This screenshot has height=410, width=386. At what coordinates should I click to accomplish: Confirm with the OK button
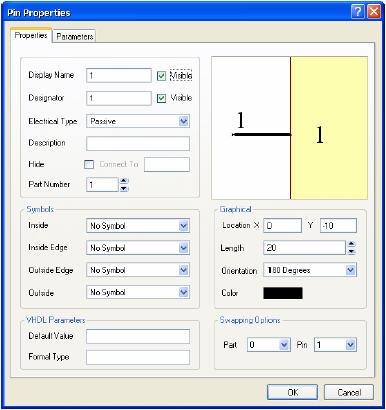click(292, 392)
